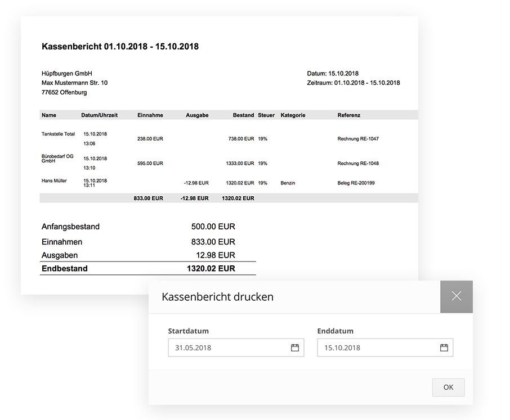Confirm printing with the OK button
This screenshot has height=420, width=510.
pyautogui.click(x=448, y=387)
